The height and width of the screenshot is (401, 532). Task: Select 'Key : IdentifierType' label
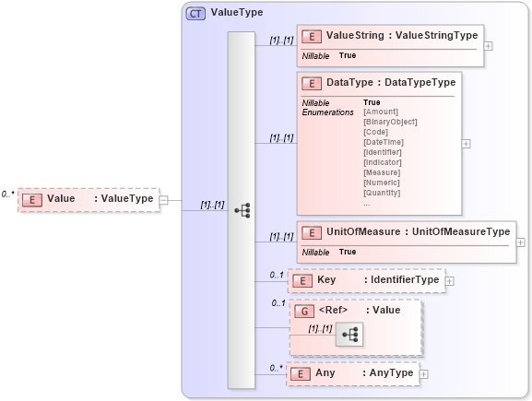click(x=378, y=280)
